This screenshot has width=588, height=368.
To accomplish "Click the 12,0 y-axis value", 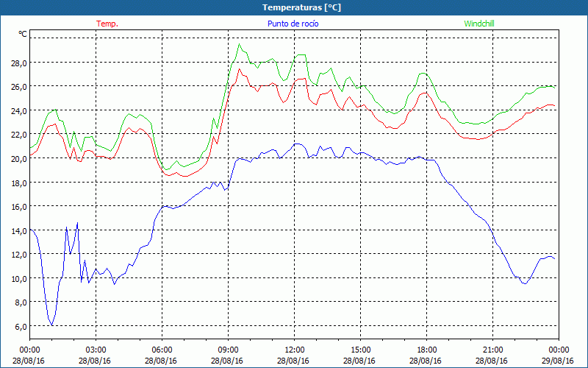I will 18,255.
